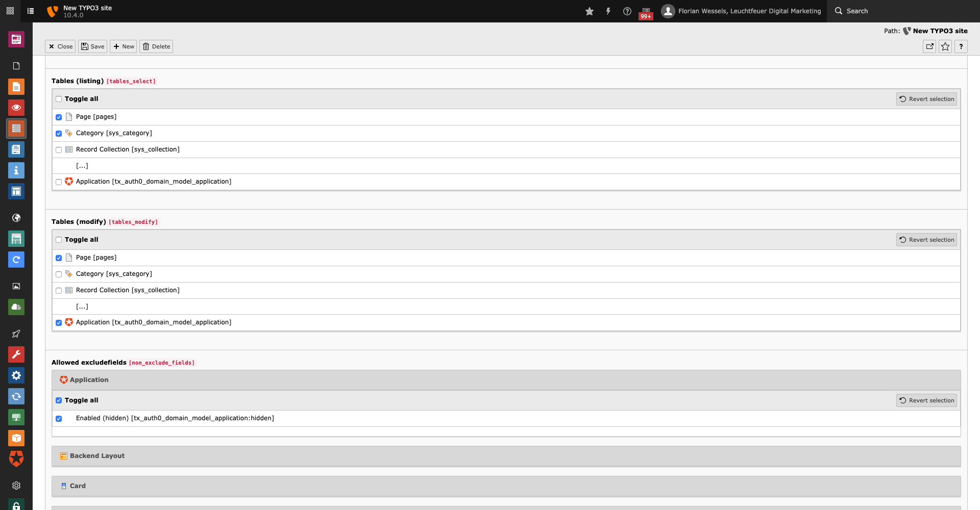980x510 pixels.
Task: Uncheck Enabled (hidden) excludefield checkbox
Action: (59, 419)
